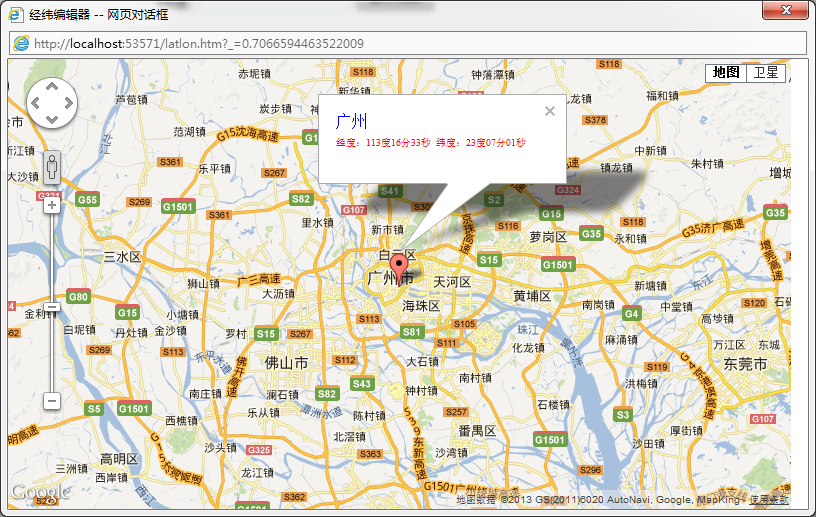
Task: Switch to 地图 map view
Action: click(726, 72)
